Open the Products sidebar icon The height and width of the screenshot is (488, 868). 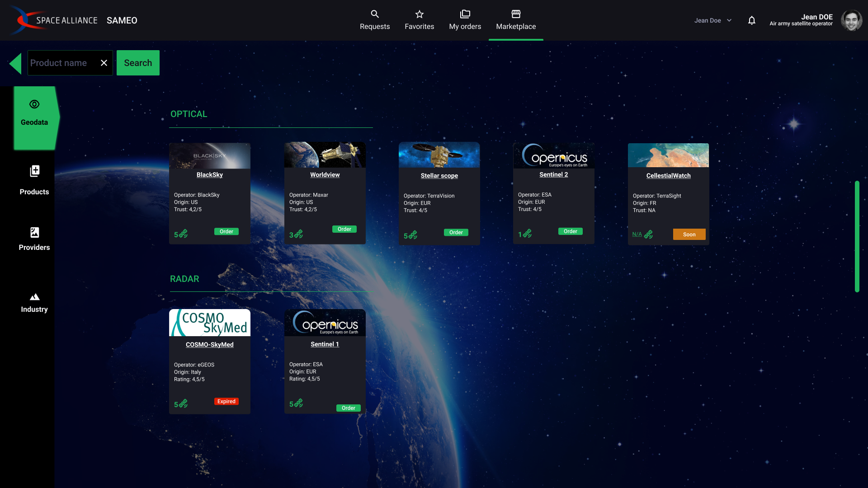tap(34, 171)
